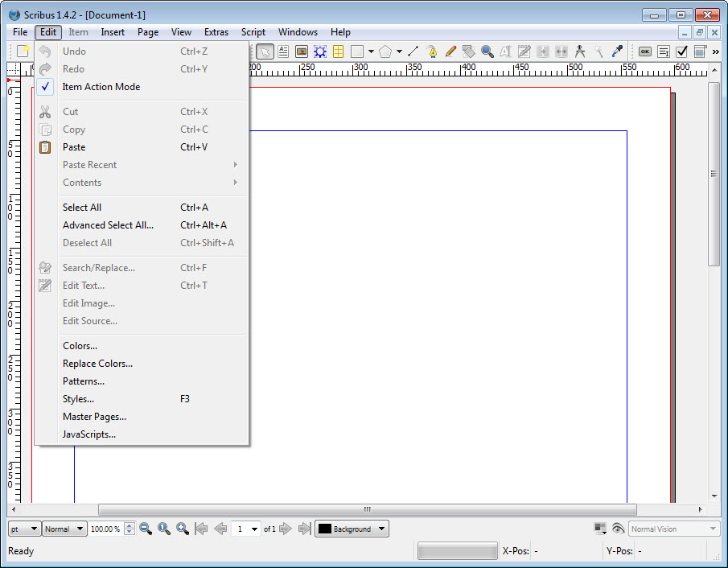Screen dimensions: 728x568
Task: Select the Insert Text Frame tool
Action: pyautogui.click(x=283, y=51)
